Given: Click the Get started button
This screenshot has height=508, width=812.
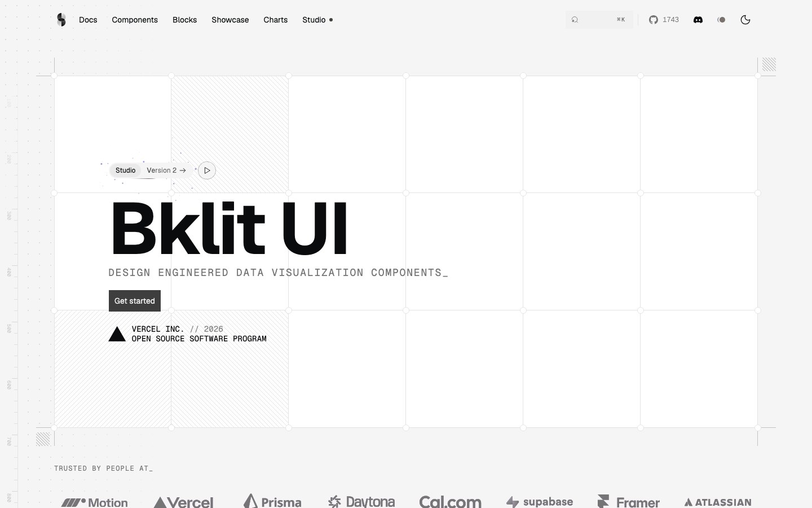Looking at the screenshot, I should click(x=135, y=301).
